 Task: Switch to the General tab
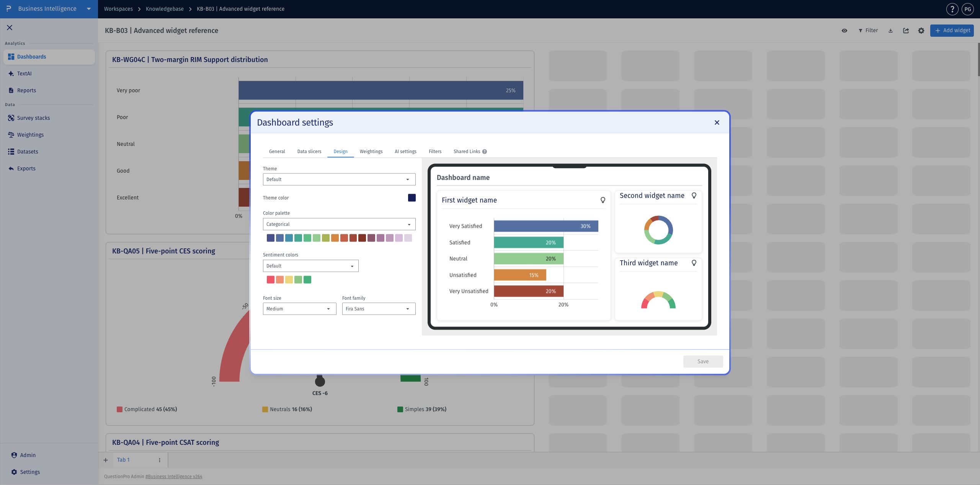(x=277, y=152)
